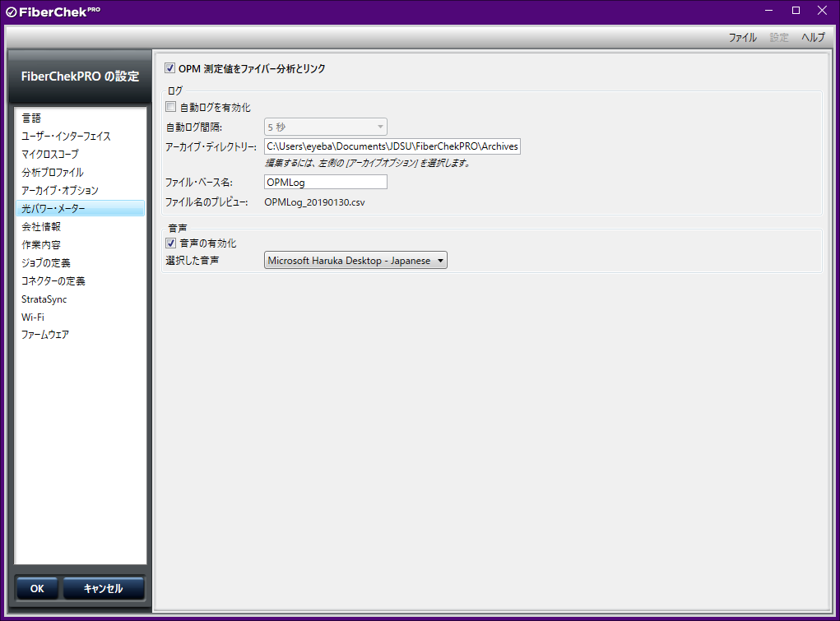Toggle OPM 測定値をファイバー分析とリンク checkbox
This screenshot has width=840, height=621.
click(169, 68)
